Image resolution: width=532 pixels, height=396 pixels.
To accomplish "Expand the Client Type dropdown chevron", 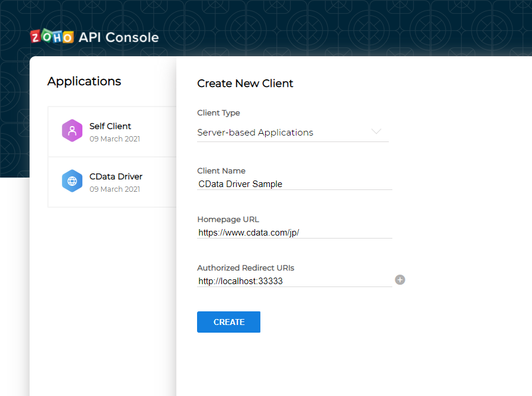I will 376,131.
